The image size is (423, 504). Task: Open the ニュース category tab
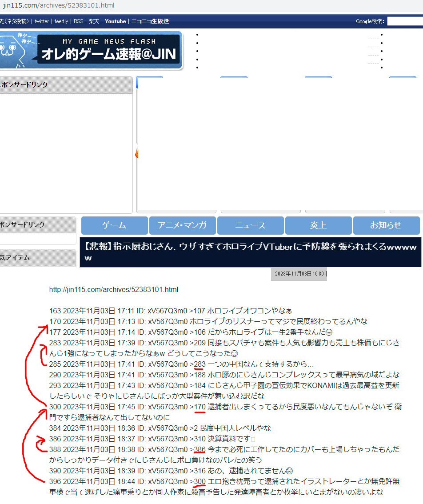click(x=250, y=225)
